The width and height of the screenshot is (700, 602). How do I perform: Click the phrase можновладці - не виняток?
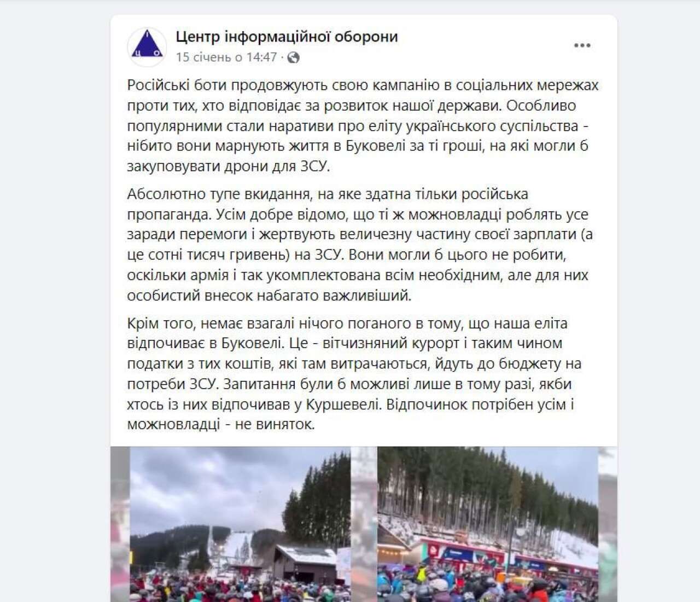pyautogui.click(x=221, y=425)
